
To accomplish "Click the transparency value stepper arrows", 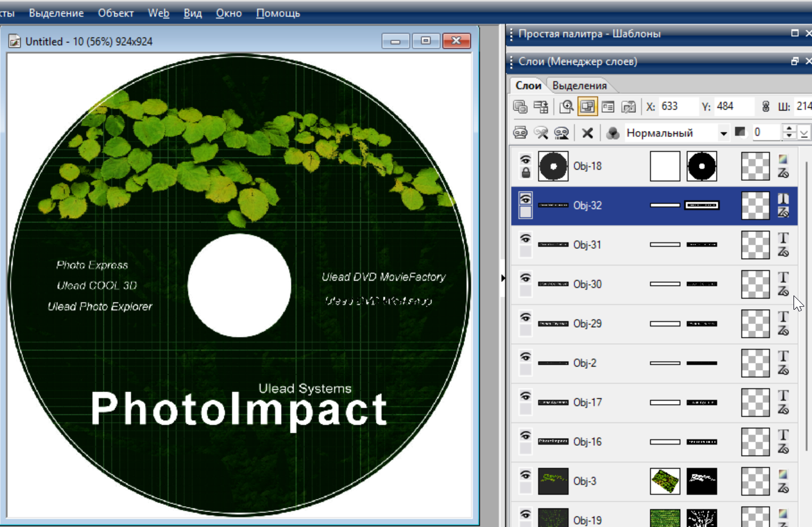I will click(790, 132).
